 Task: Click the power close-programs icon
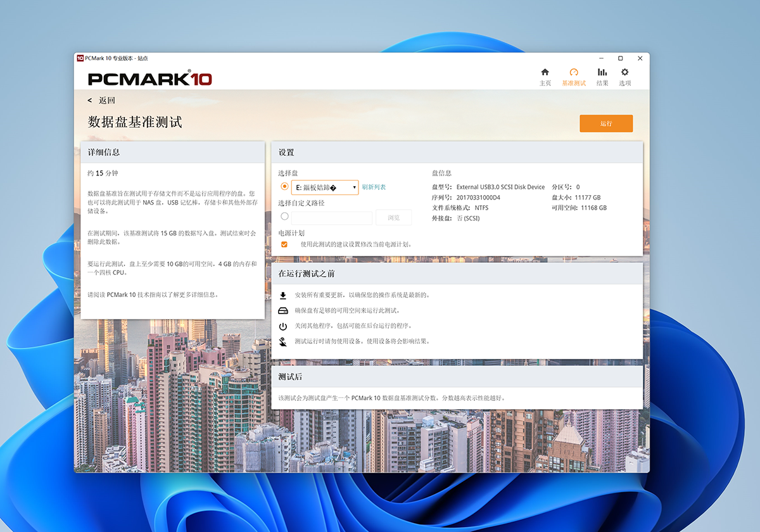tap(283, 326)
